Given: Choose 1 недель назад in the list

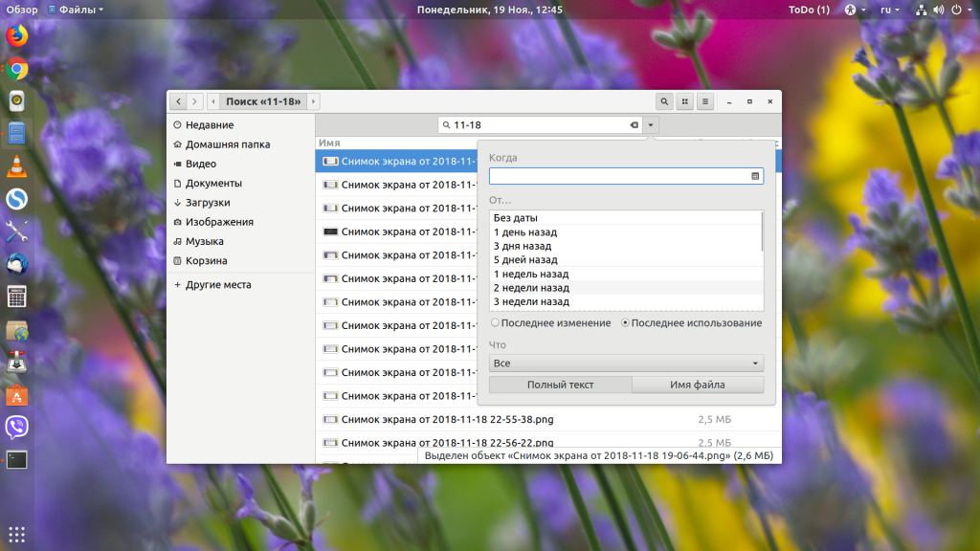Looking at the screenshot, I should [626, 274].
